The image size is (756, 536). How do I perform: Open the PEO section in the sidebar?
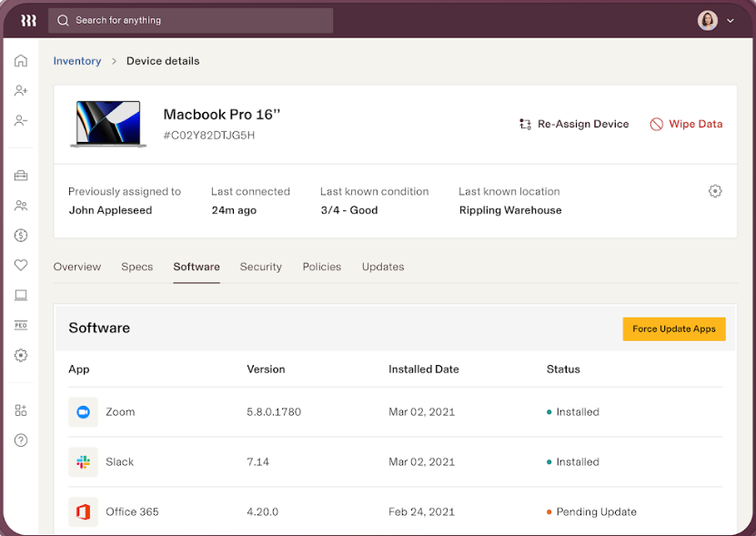click(x=21, y=325)
